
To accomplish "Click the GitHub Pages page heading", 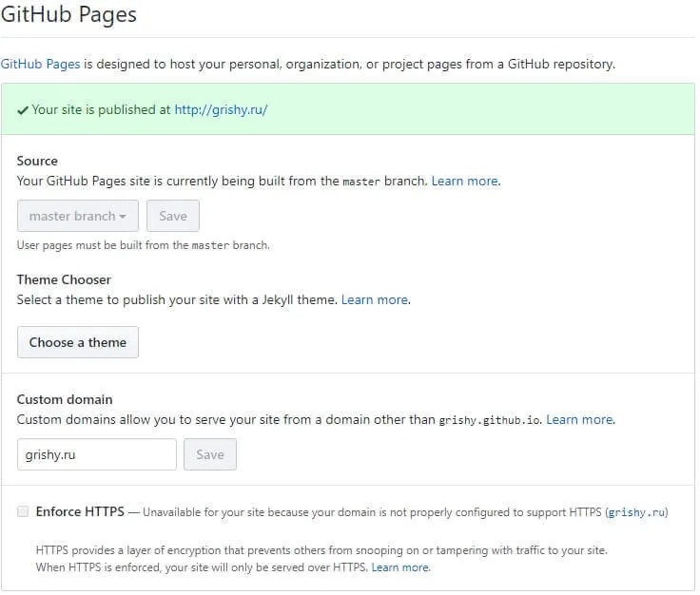I will 68,14.
